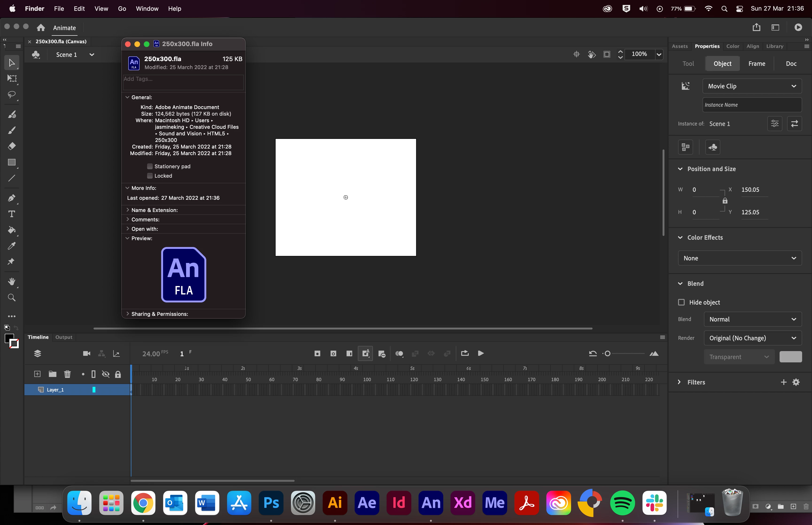The image size is (812, 525).
Task: Open the Library panel tab
Action: 774,46
